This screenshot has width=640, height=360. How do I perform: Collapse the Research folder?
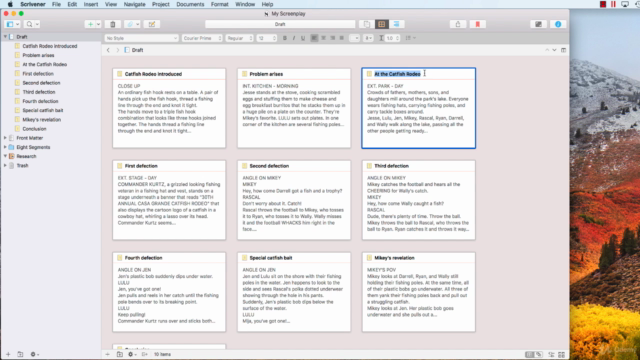point(5,156)
